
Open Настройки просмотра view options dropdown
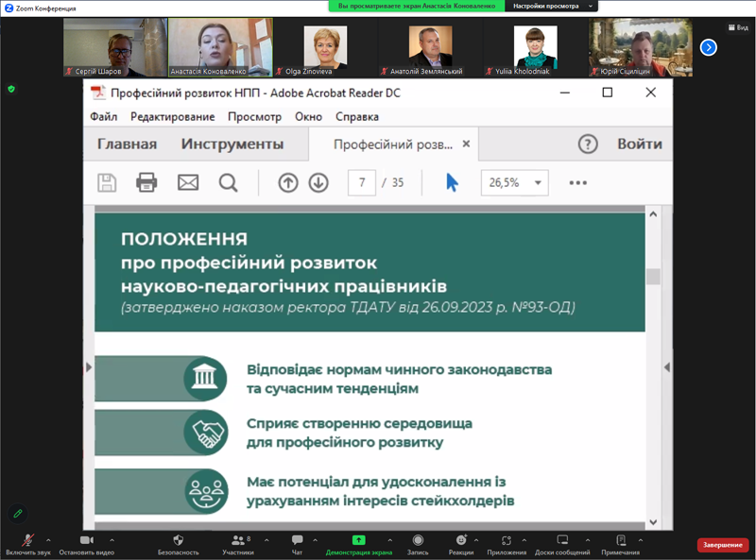pos(552,6)
